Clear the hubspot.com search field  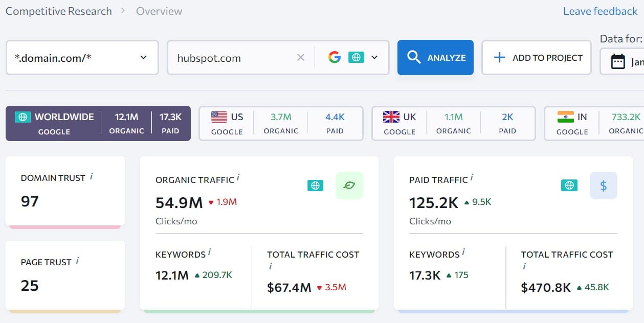coord(301,58)
